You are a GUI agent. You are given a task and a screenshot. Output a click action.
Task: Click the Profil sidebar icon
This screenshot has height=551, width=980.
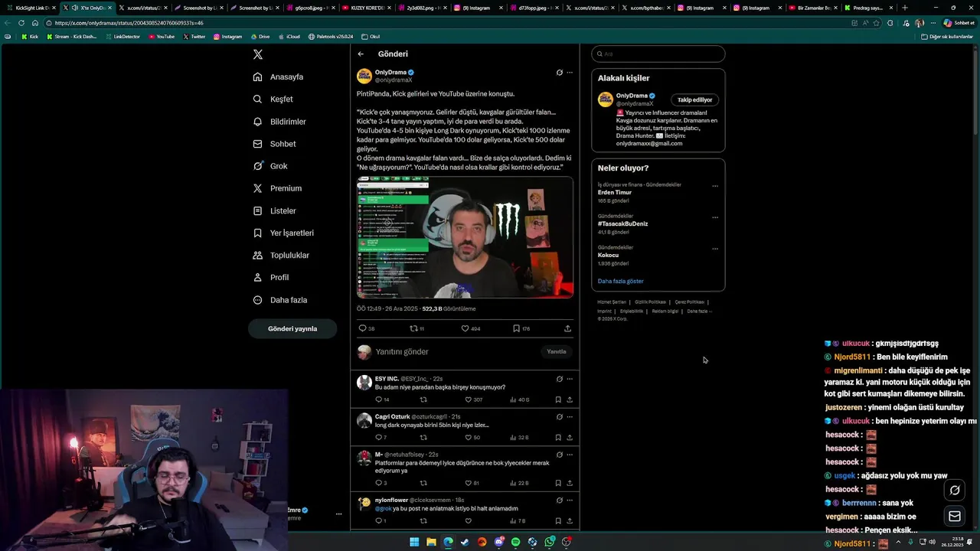pos(258,277)
